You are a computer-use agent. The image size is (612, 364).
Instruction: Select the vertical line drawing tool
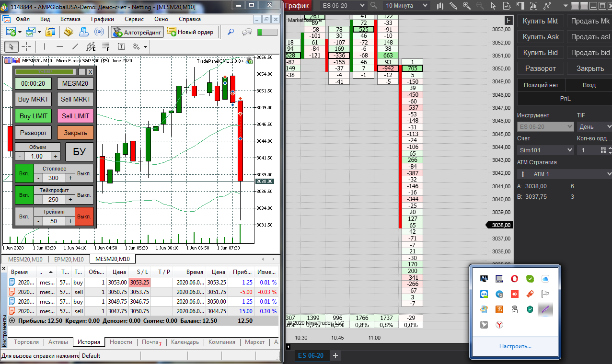click(x=44, y=46)
